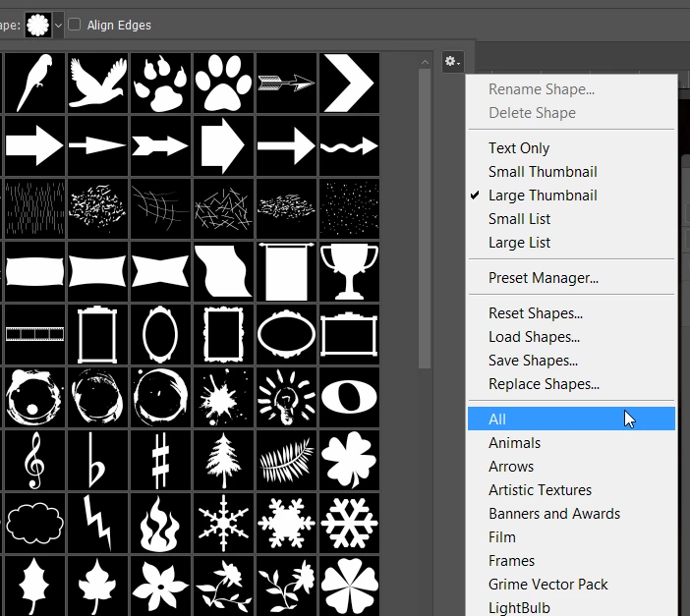Select the rounded dog paw print shape
The width and height of the screenshot is (690, 616).
coord(223,83)
